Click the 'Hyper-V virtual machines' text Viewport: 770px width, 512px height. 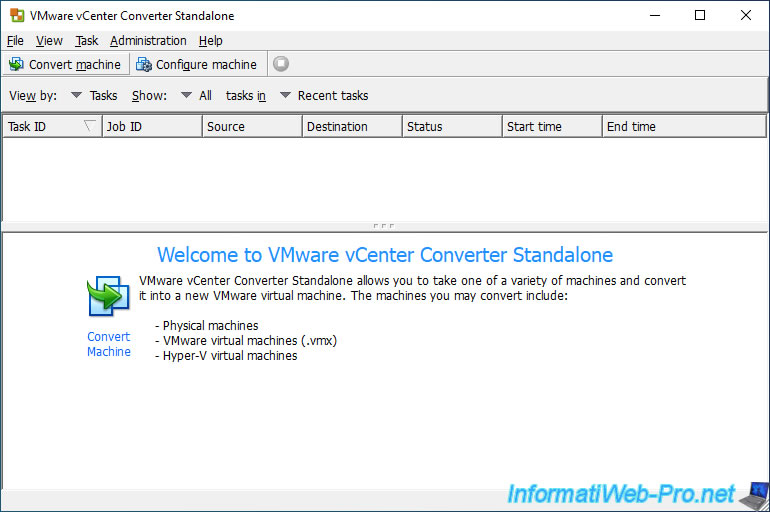[x=230, y=356]
